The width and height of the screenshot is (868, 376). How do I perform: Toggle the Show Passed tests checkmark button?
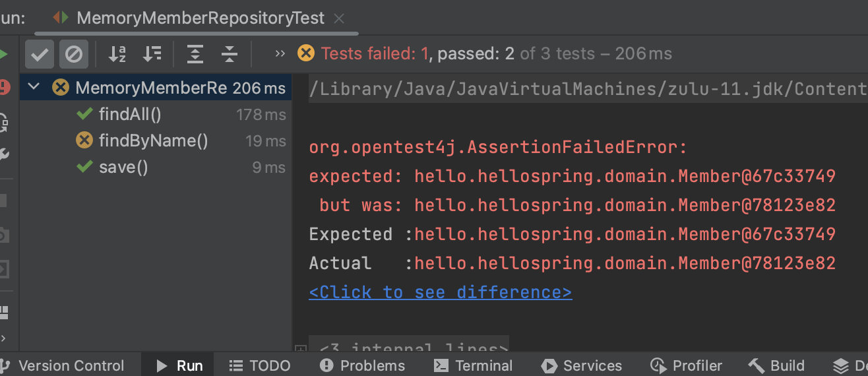[x=40, y=54]
